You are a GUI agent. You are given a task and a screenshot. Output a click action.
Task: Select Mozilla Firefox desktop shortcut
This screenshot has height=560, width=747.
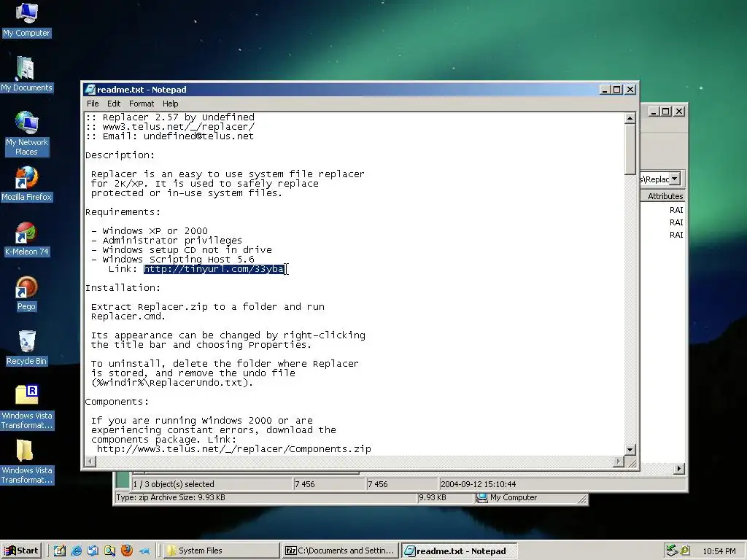(x=26, y=184)
